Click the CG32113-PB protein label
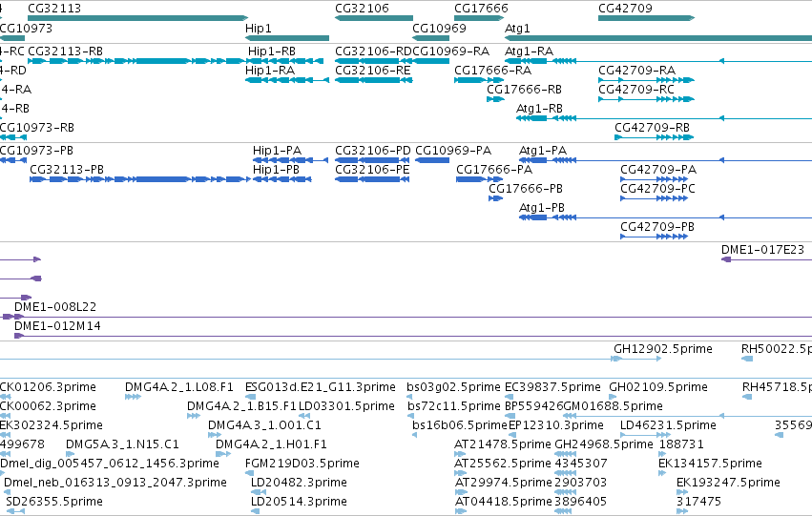Image resolution: width=812 pixels, height=516 pixels. [x=67, y=170]
